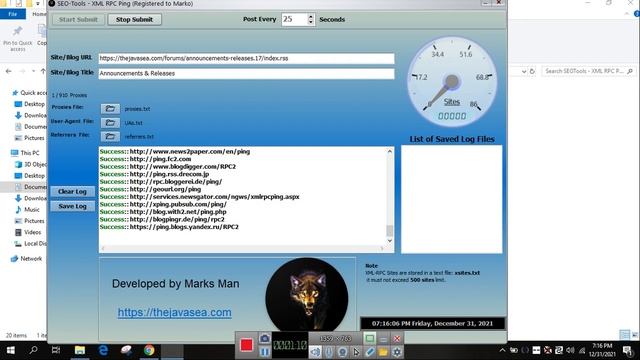Open Task View on the taskbar
Image resolution: width=640 pixels, height=360 pixels.
point(56,350)
